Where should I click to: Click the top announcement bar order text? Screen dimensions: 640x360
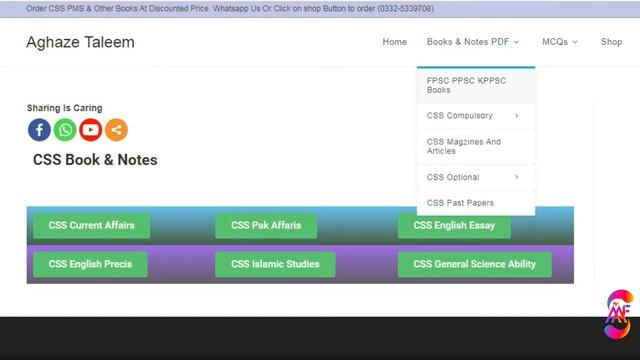click(x=230, y=9)
